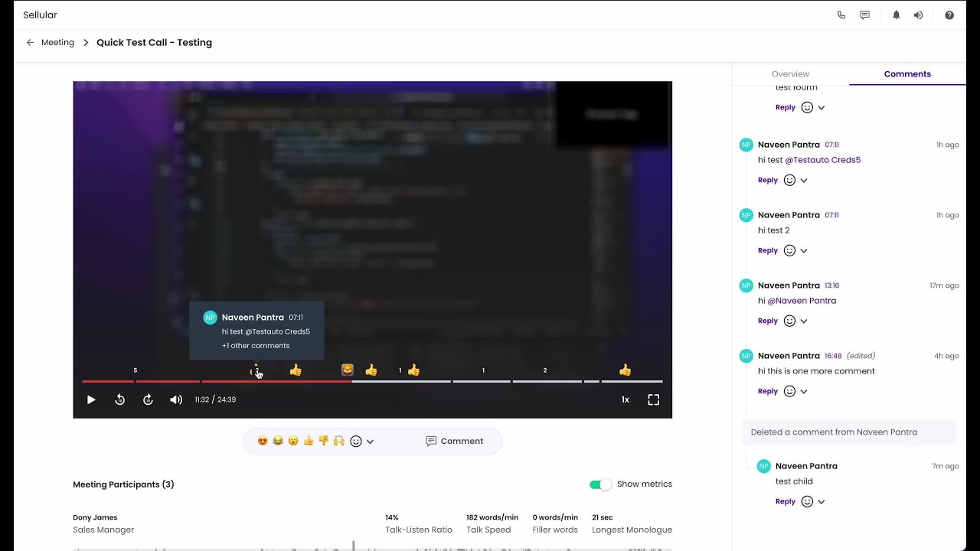Screen dimensions: 980x551
Task: Click the timeline marker labeled 2
Action: pos(545,370)
